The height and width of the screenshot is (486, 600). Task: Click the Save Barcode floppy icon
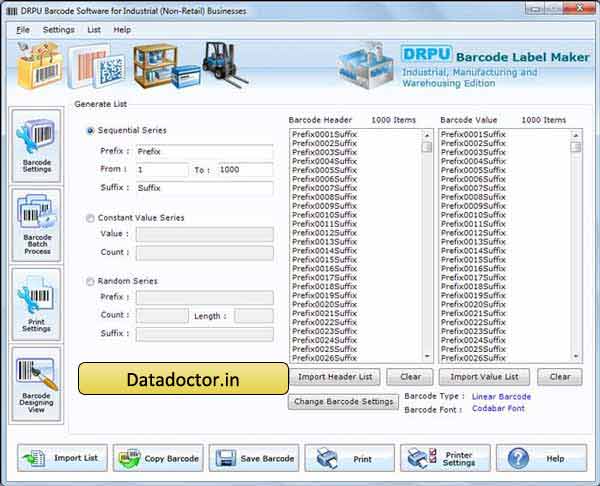tap(226, 458)
